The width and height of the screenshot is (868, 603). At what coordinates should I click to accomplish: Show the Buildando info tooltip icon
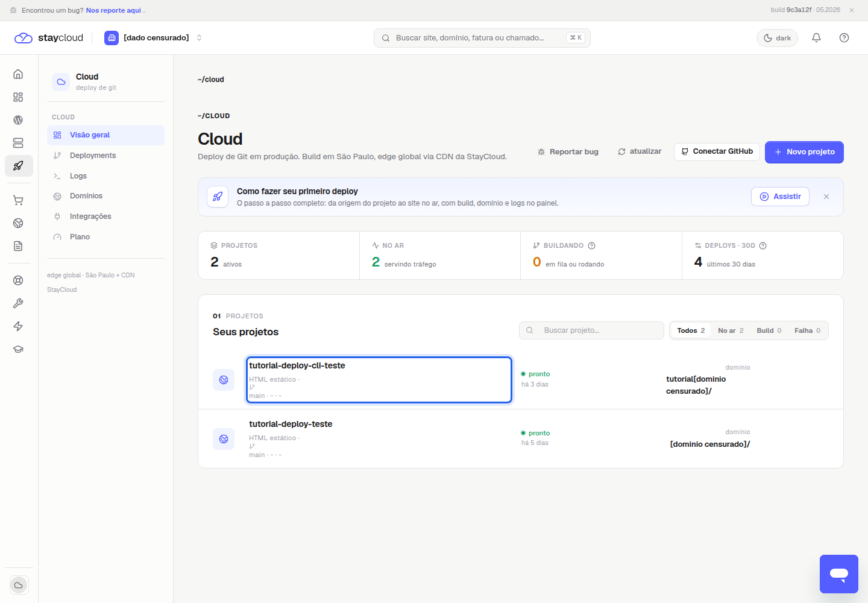point(591,245)
